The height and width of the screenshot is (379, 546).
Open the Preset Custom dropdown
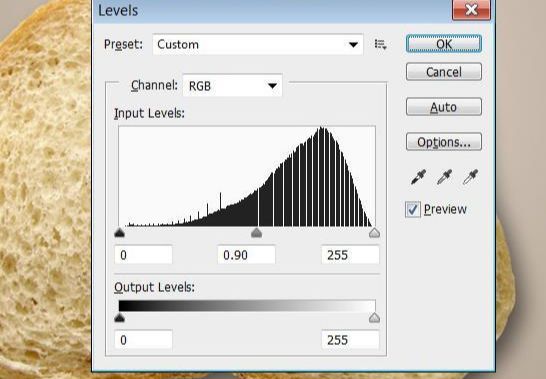tap(258, 44)
